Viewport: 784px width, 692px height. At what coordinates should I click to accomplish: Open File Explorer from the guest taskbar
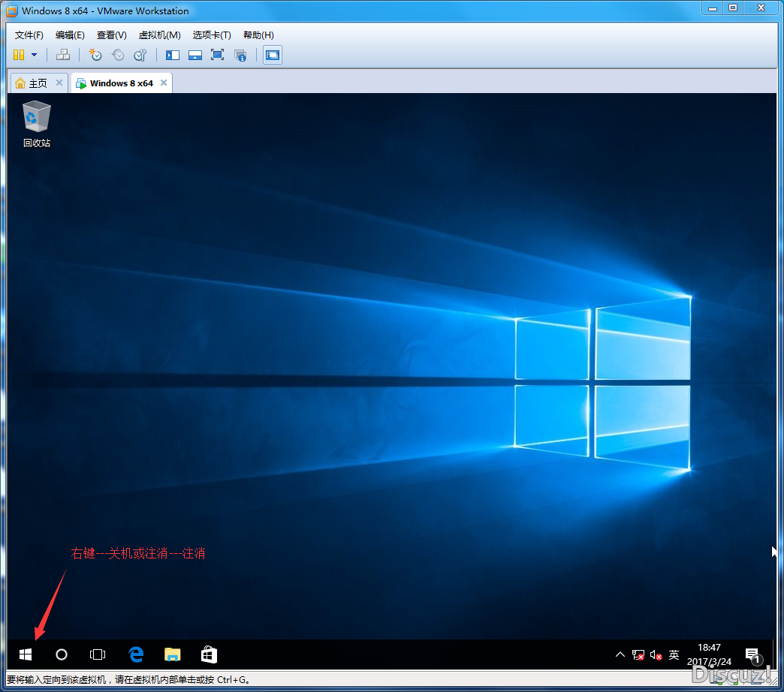point(173,654)
